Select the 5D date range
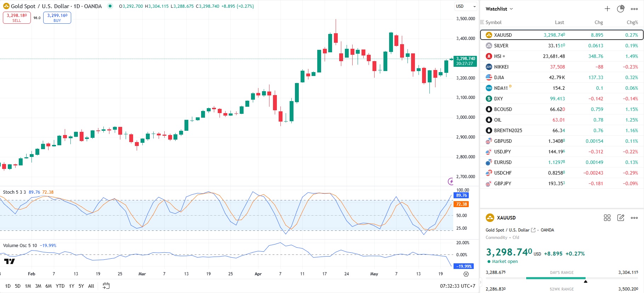The height and width of the screenshot is (293, 644). (18, 286)
